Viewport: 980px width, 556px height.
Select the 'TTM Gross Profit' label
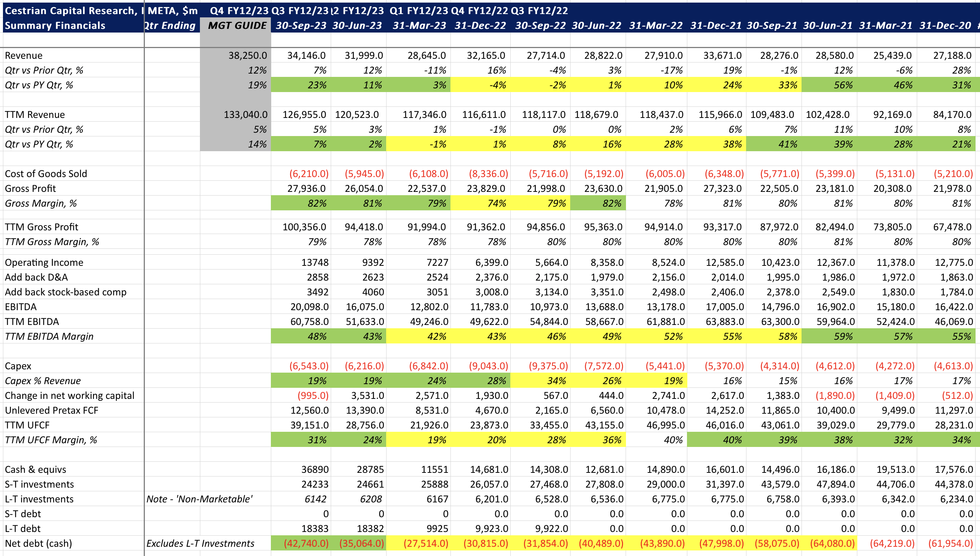point(41,227)
